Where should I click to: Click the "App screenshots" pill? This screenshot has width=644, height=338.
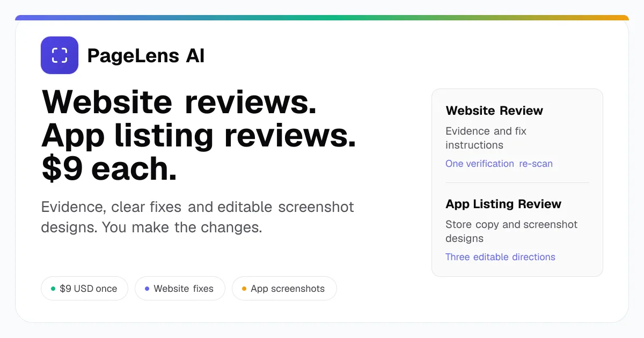(284, 289)
